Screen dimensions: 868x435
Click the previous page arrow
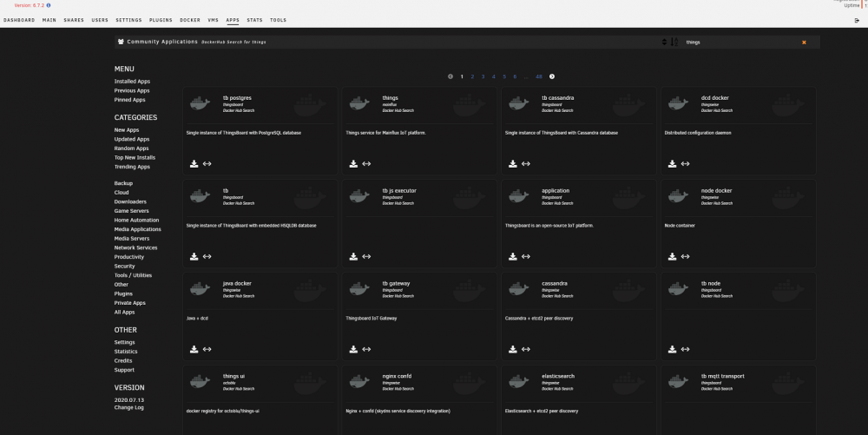(450, 77)
